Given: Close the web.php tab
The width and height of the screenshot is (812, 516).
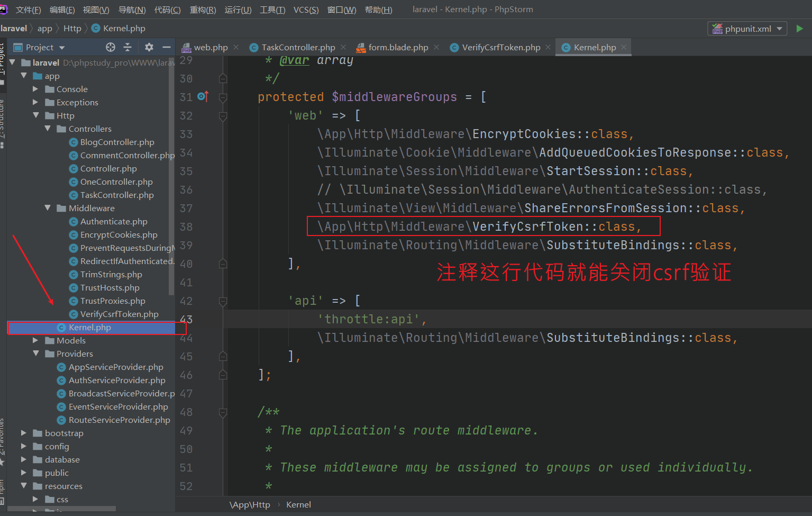Looking at the screenshot, I should pyautogui.click(x=236, y=47).
